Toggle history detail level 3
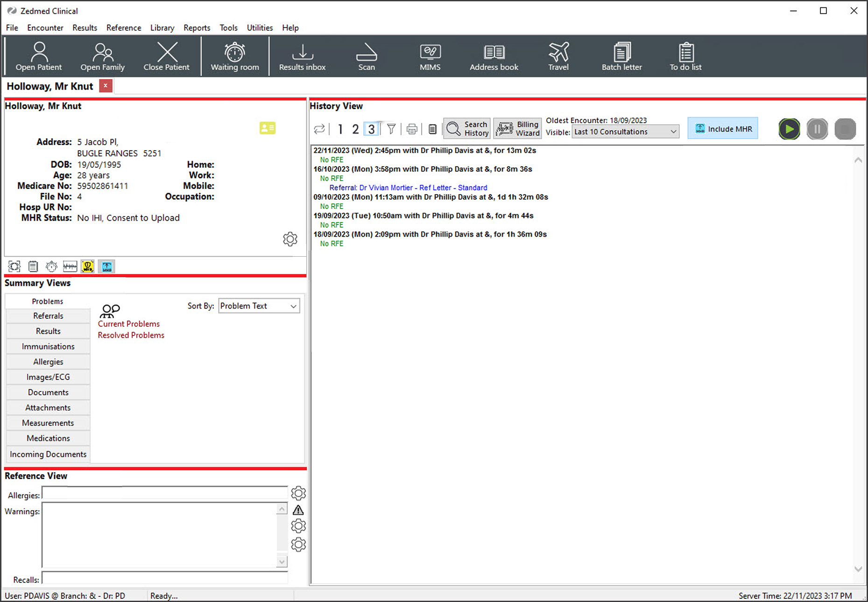This screenshot has height=602, width=868. pos(371,129)
